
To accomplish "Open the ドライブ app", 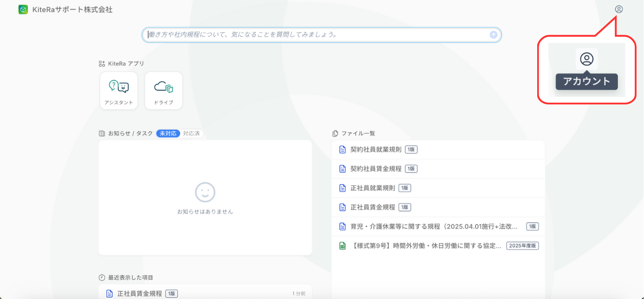I will pos(164,90).
